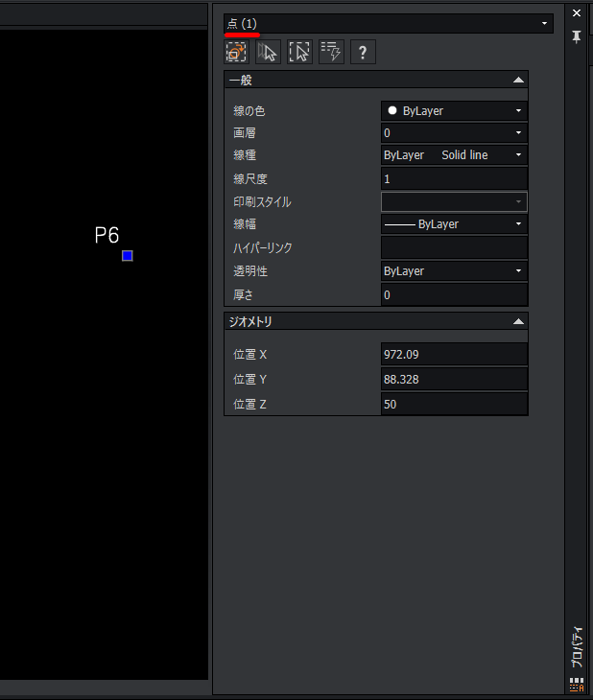Collapse the ジオメトリ section

tap(518, 322)
